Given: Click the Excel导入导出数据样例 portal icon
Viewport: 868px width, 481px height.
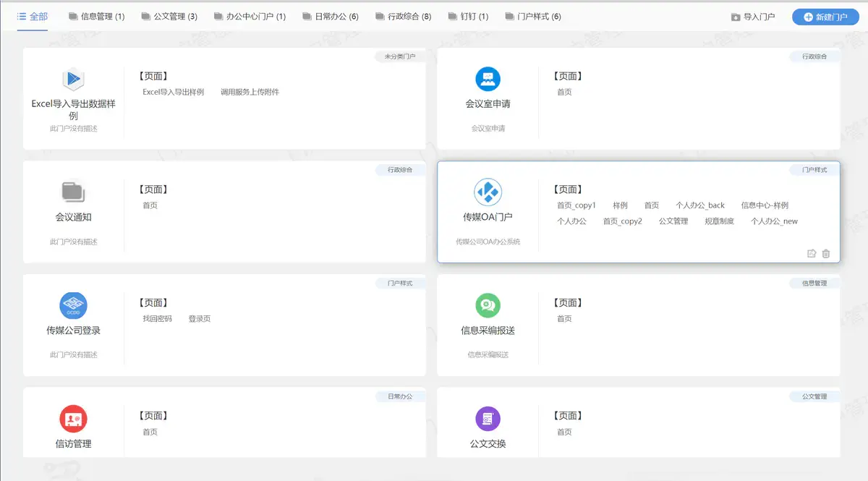Looking at the screenshot, I should click(73, 78).
